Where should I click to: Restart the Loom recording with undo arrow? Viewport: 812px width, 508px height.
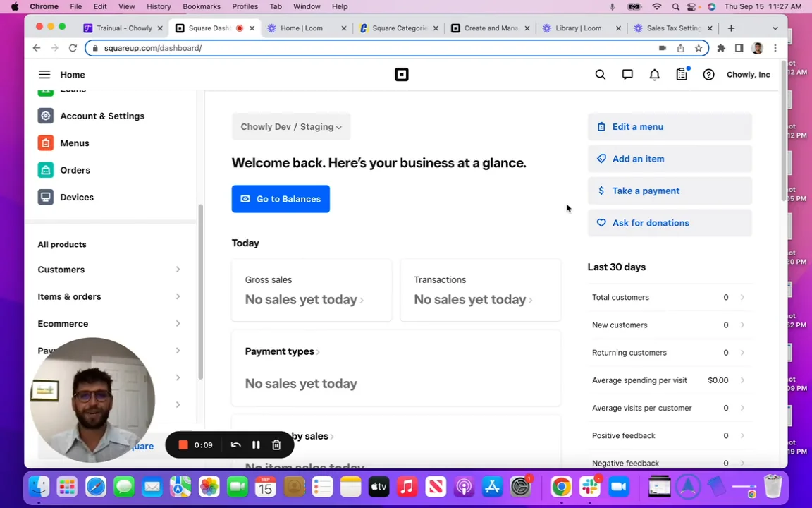[235, 445]
